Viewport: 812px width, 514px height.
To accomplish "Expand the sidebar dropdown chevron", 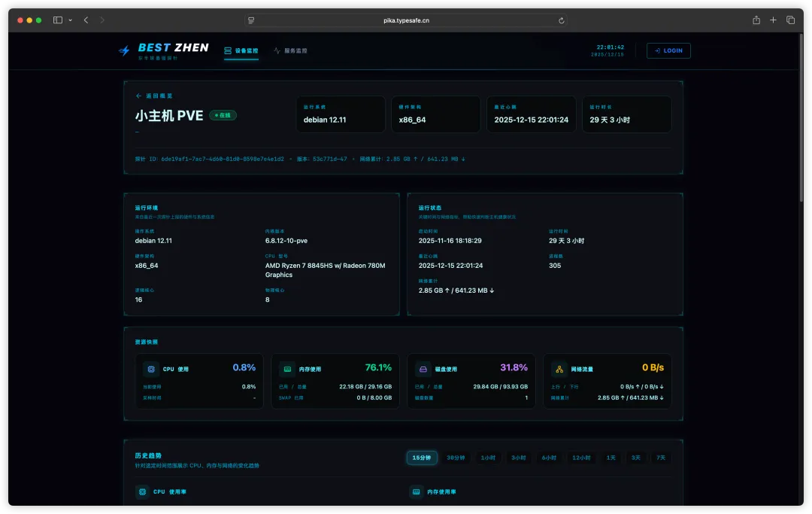I will click(71, 20).
